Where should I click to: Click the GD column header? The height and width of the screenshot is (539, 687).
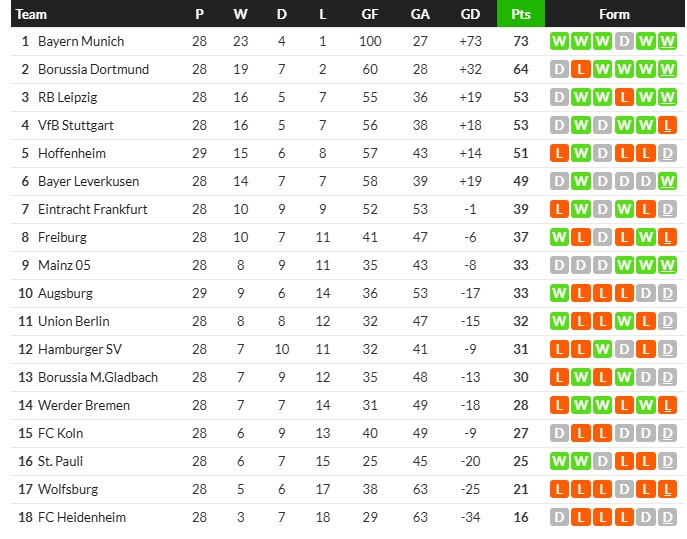click(x=470, y=14)
